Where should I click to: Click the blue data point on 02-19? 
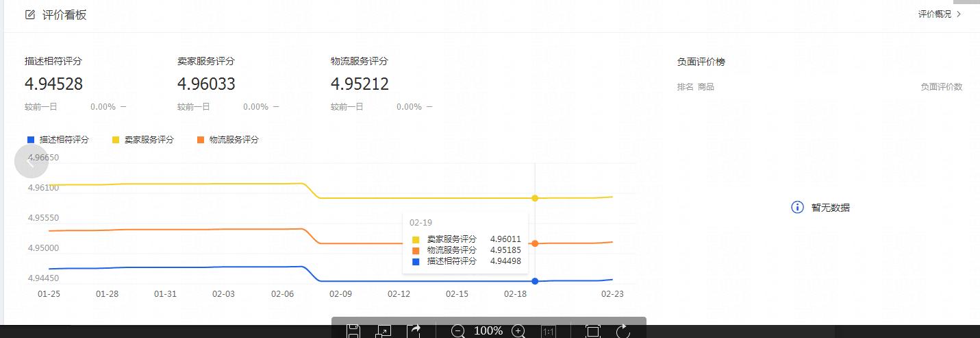(x=535, y=281)
